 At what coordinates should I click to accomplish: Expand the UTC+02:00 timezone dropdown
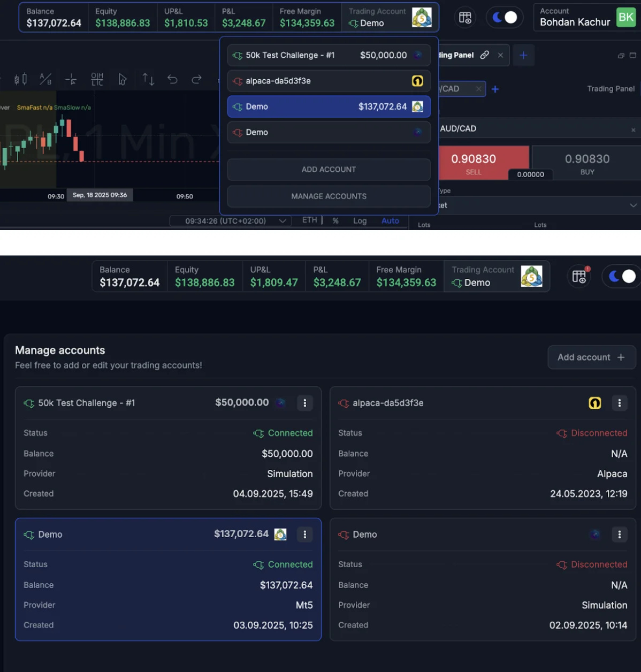pos(283,221)
